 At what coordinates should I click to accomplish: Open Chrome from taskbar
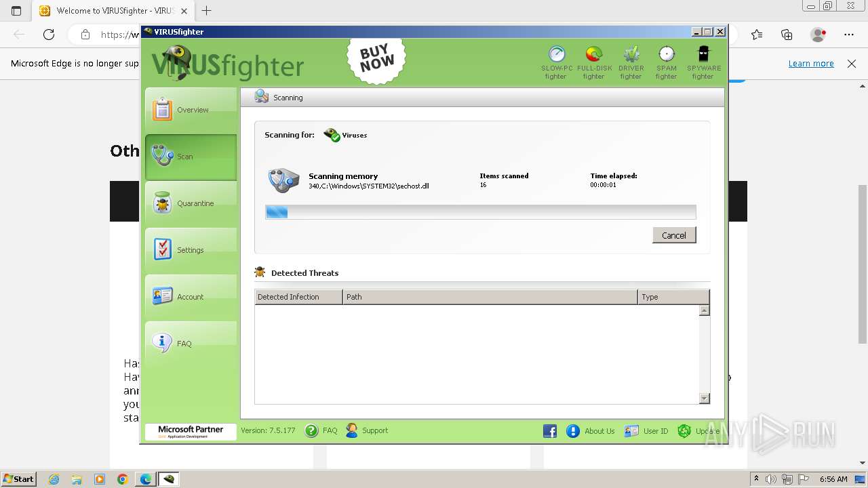pos(123,479)
